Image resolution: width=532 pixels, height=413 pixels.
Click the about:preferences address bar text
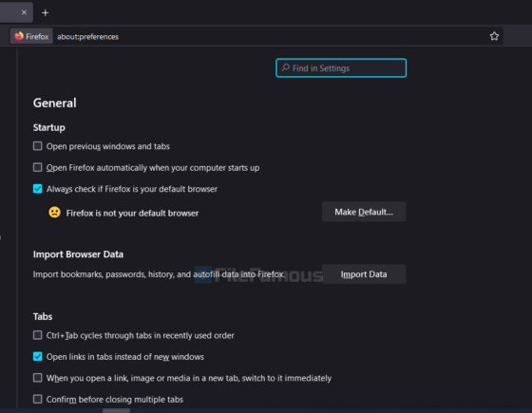[87, 37]
